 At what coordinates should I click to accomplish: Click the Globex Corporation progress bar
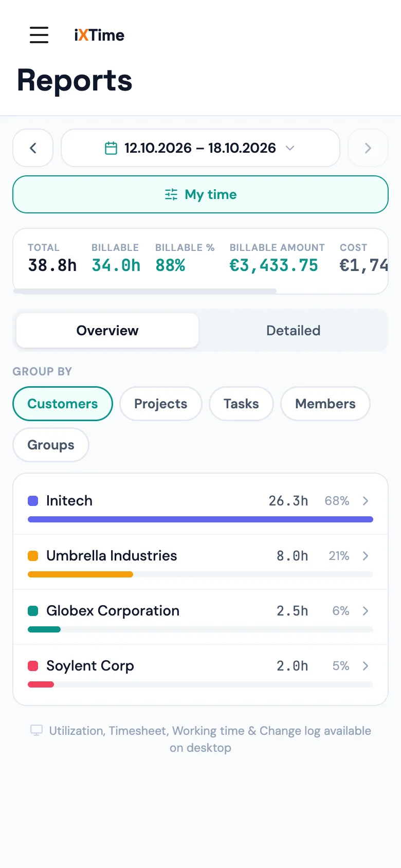200,629
